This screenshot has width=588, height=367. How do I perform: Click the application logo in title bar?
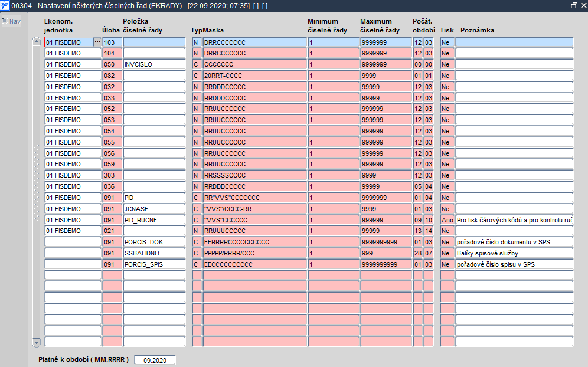click(5, 6)
